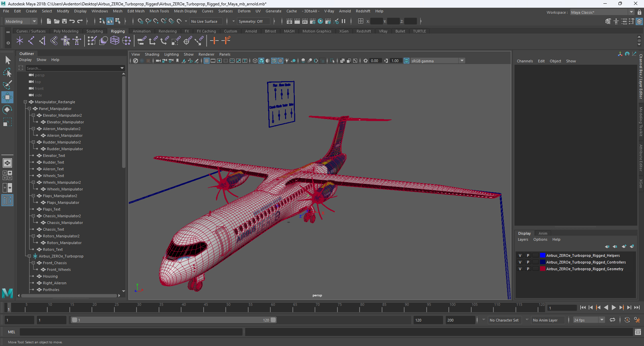Open the Script Editor icon
The height and width of the screenshot is (346, 644).
[x=638, y=332]
